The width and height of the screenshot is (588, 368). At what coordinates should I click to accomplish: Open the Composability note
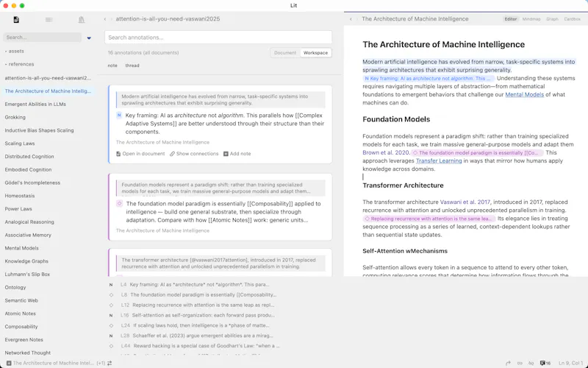[x=21, y=327]
